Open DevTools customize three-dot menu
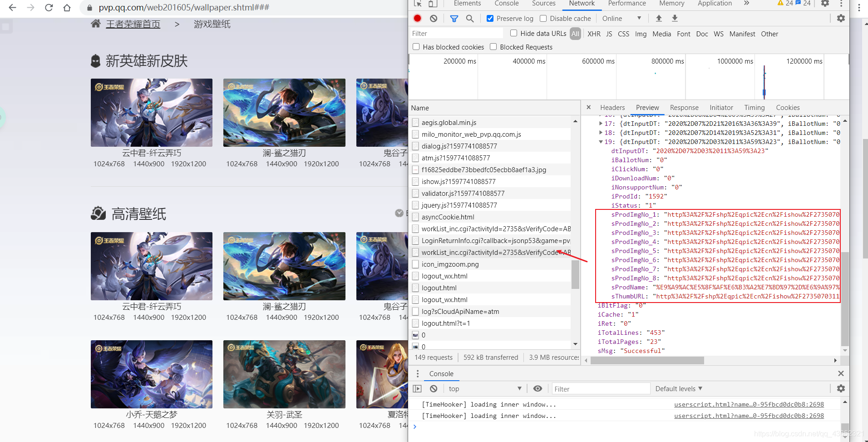The height and width of the screenshot is (442, 868). point(841,4)
